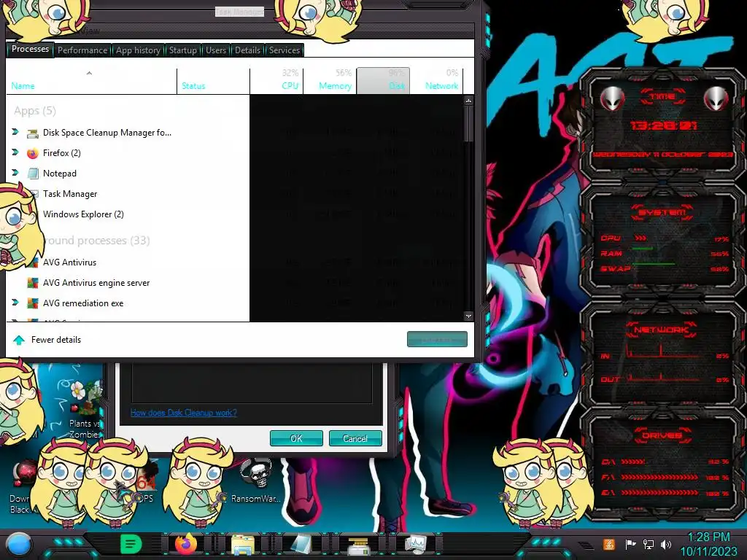Click the AVG remediation exe icon
This screenshot has width=747, height=560.
(32, 303)
